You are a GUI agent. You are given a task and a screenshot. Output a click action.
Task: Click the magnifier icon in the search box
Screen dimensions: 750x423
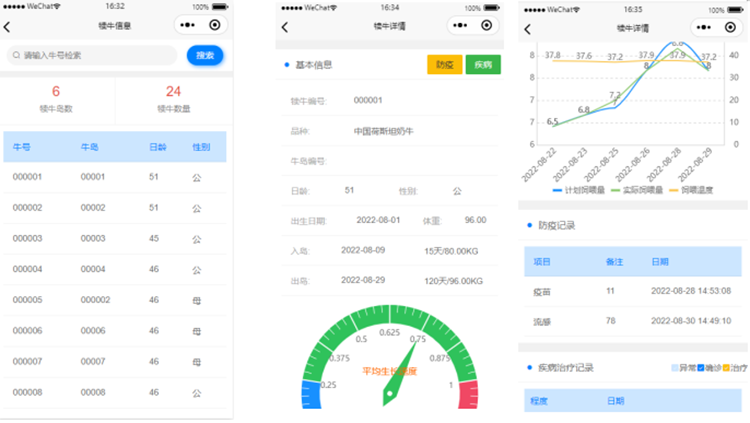point(16,56)
